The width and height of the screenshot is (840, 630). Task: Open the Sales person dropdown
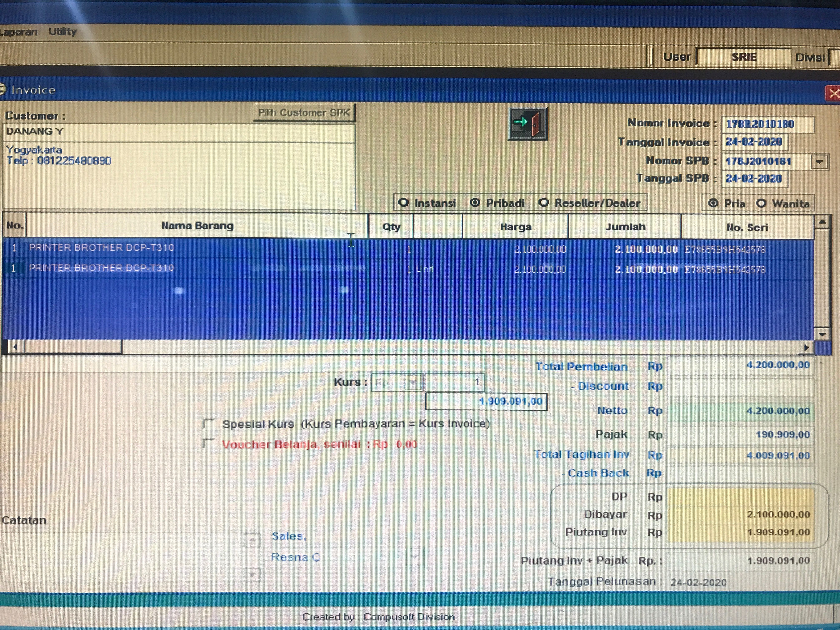tap(415, 557)
